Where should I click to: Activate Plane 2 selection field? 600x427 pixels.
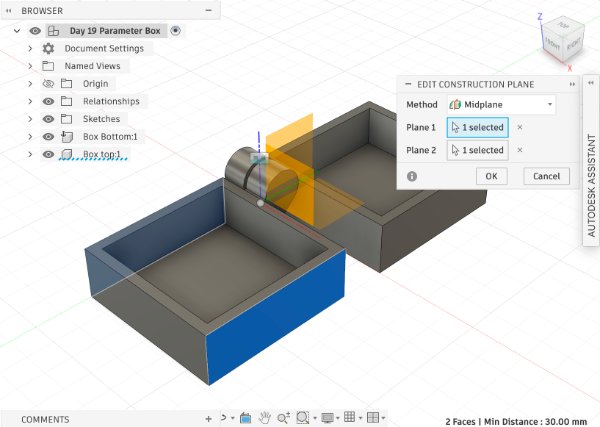[x=478, y=150]
